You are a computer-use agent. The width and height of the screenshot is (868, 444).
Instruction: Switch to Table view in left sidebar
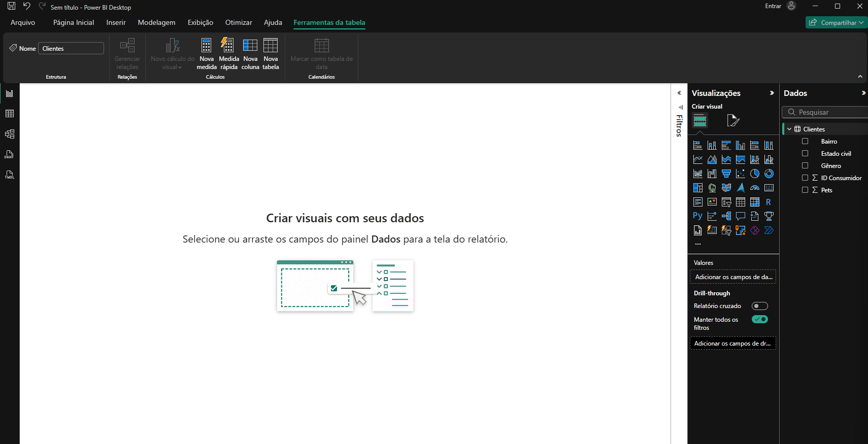click(10, 114)
